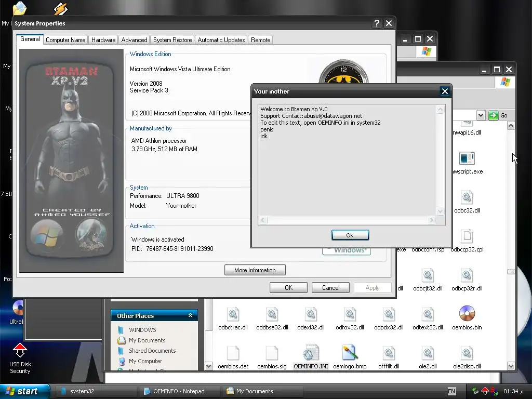Click OK in System Properties
532x399 pixels.
(x=288, y=288)
